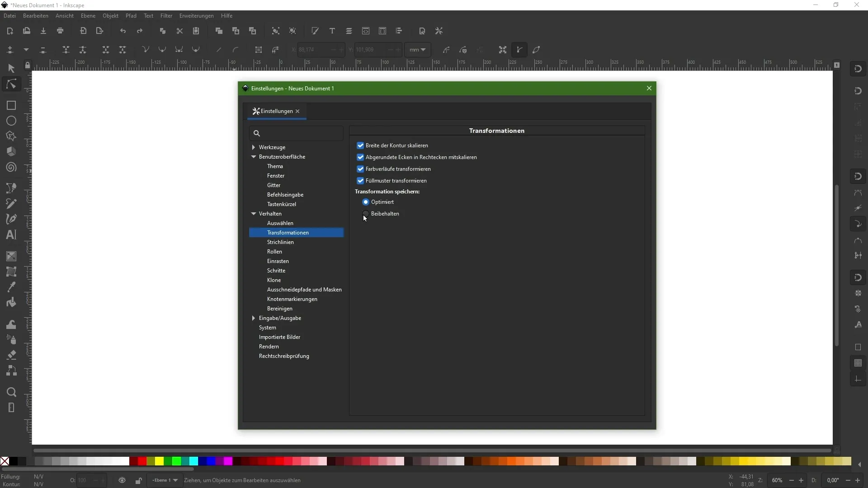Click the Save document icon
This screenshot has height=488, width=868.
click(x=43, y=31)
